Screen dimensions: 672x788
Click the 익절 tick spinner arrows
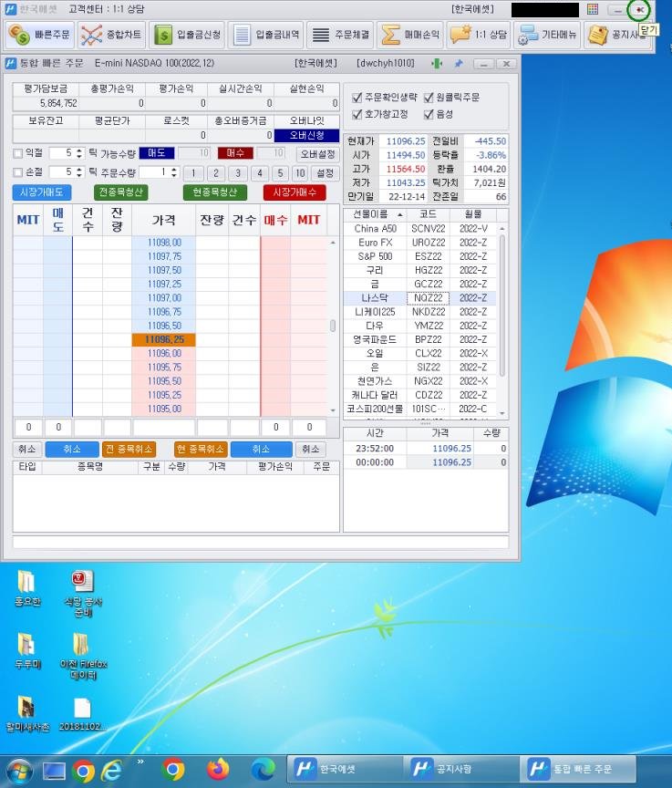pyautogui.click(x=79, y=153)
